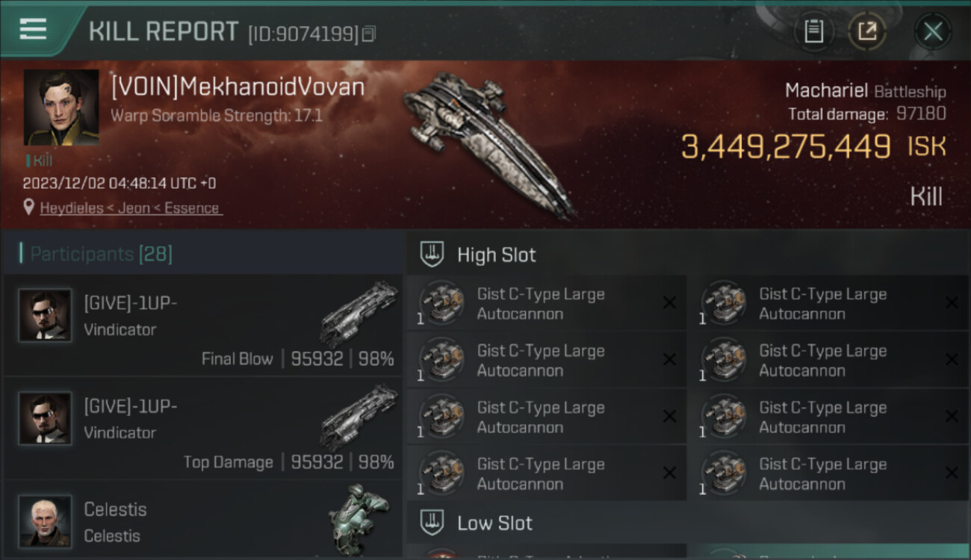
Task: Click X on top-right Autocannon entry
Action: [x=951, y=303]
